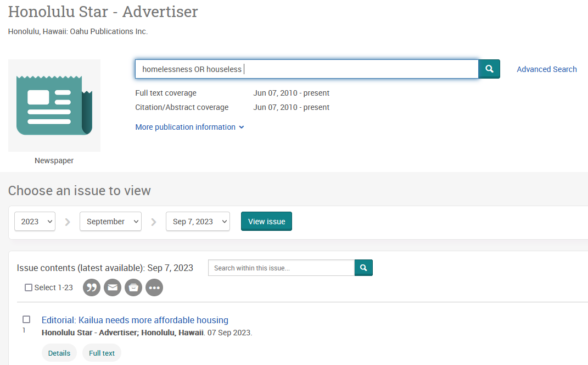Check the box for the Kailua editorial
The image size is (588, 365).
tap(26, 319)
